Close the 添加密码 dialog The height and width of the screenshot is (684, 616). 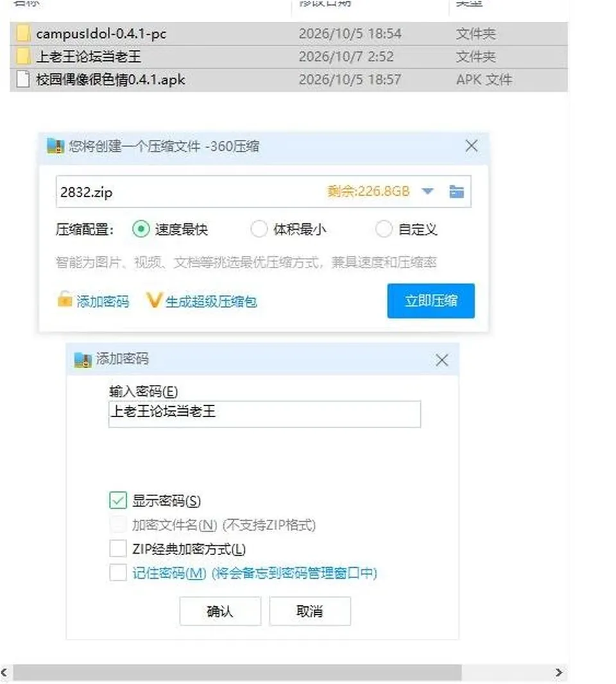442,361
